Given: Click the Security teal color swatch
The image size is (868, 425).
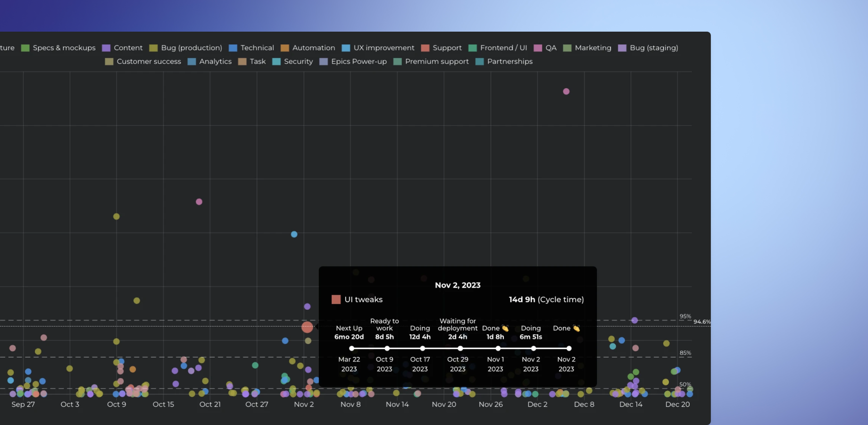Looking at the screenshot, I should coord(277,61).
